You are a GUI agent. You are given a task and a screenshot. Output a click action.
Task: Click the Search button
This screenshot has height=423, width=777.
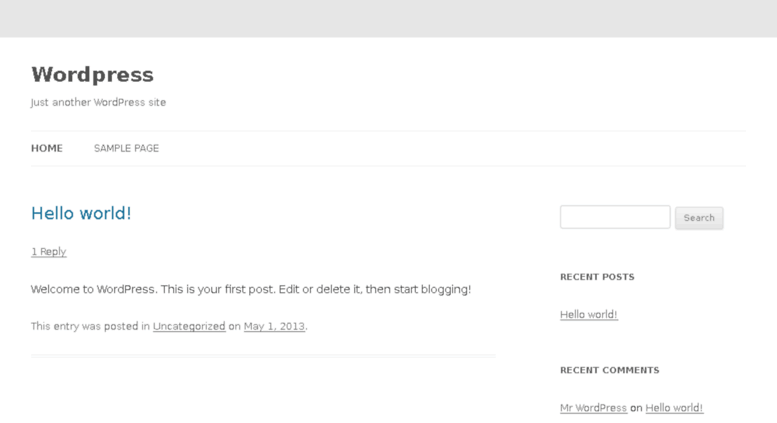tap(699, 218)
